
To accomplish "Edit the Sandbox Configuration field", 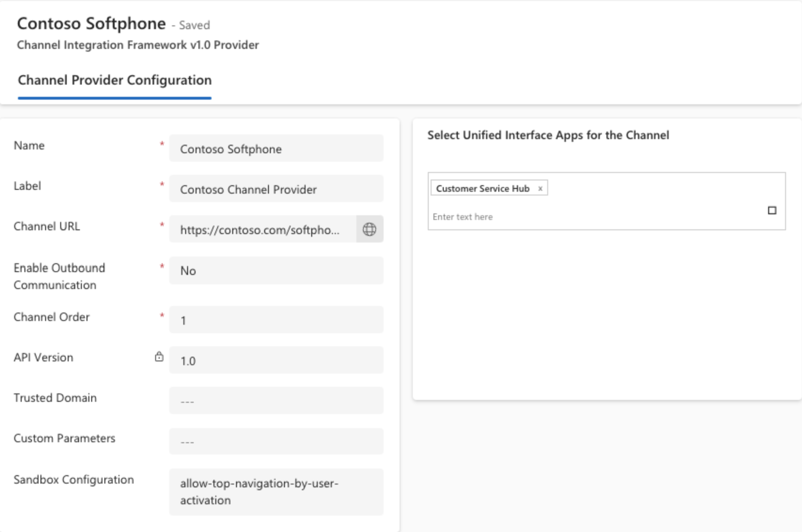I will click(276, 492).
